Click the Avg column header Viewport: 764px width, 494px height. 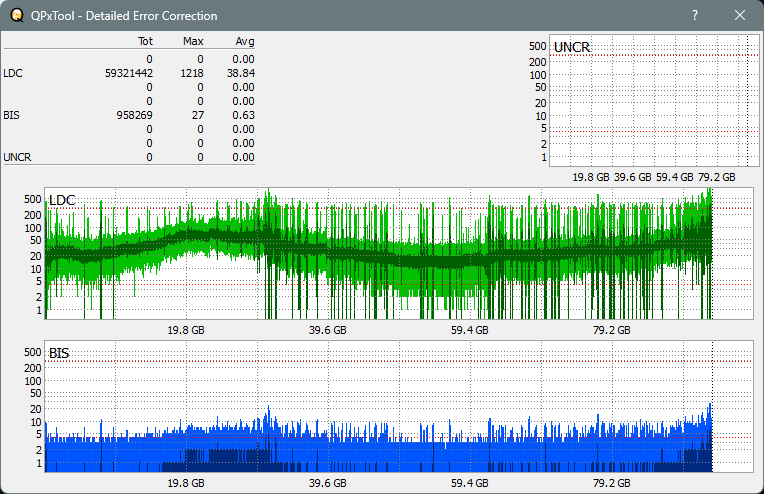click(x=245, y=41)
